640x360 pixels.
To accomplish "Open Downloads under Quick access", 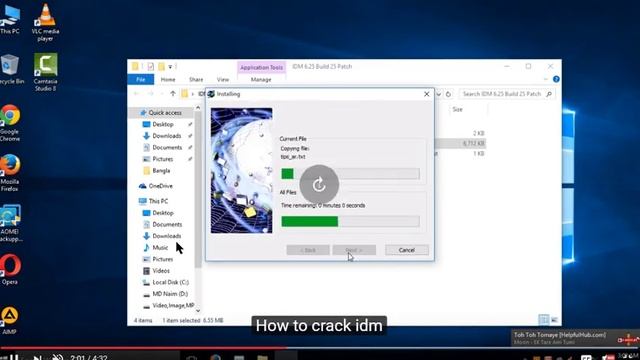I will click(x=167, y=136).
